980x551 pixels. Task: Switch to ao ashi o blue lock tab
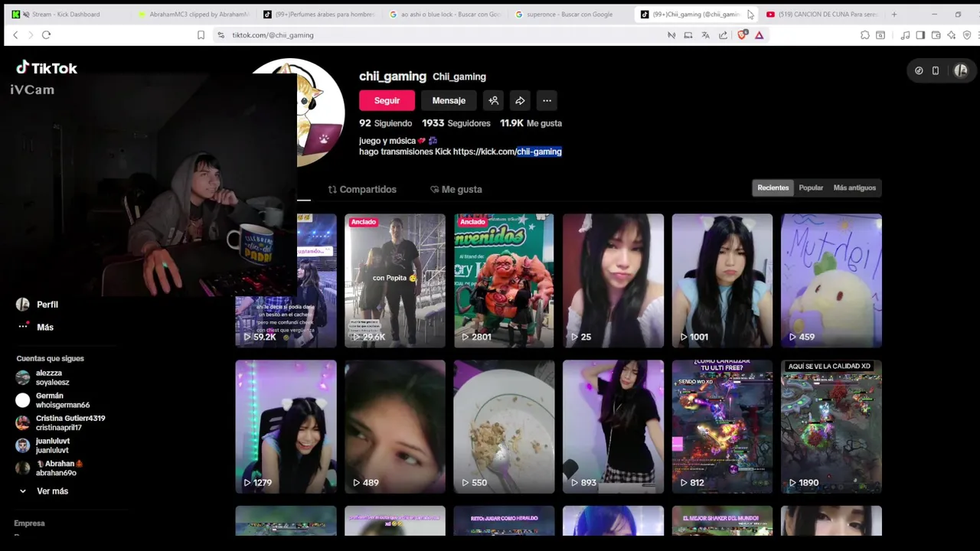point(445,14)
